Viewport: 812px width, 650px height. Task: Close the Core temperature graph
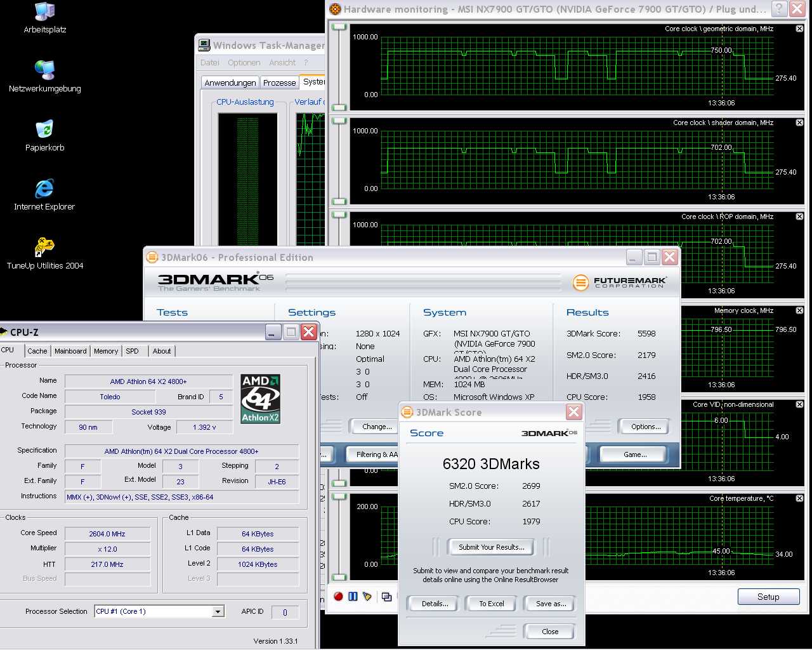[799, 498]
